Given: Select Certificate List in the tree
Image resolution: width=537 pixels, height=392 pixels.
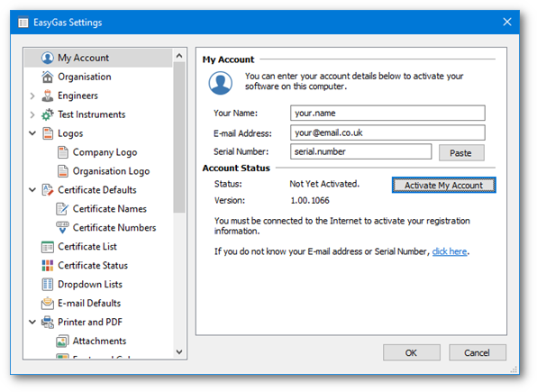Looking at the screenshot, I should tap(87, 247).
